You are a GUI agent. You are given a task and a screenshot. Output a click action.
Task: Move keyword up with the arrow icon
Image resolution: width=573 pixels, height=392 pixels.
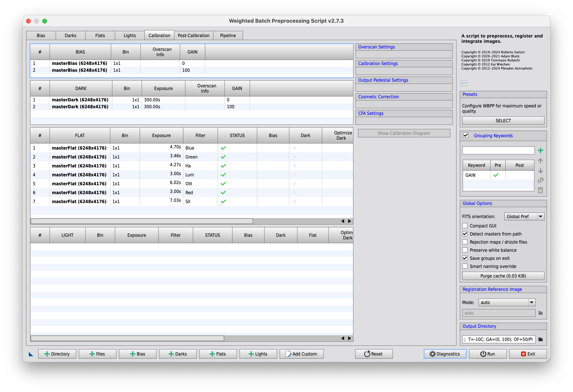tap(541, 161)
